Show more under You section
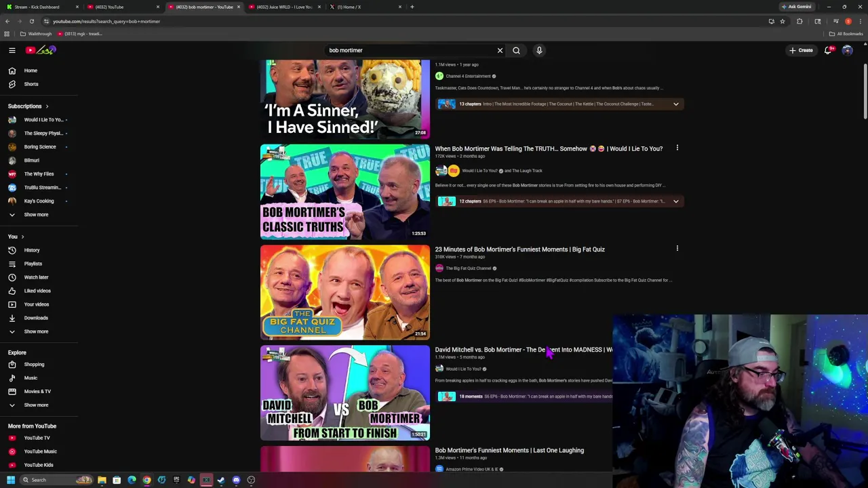868x488 pixels. [x=36, y=331]
